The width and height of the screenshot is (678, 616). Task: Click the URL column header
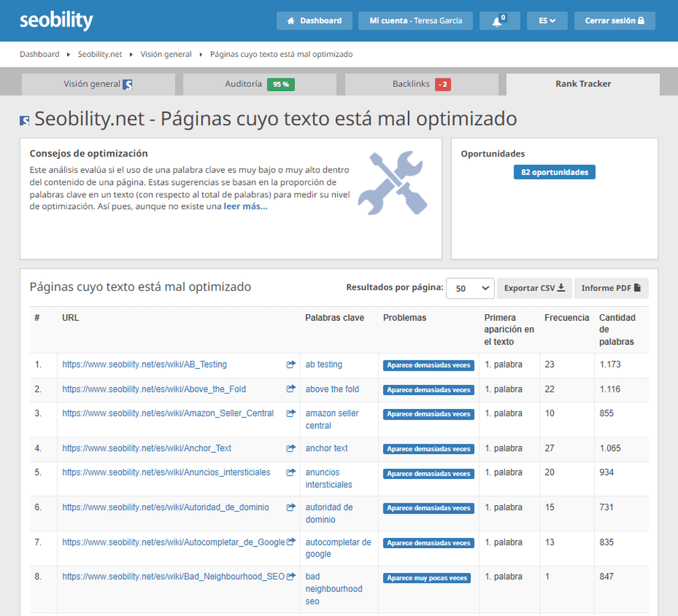click(70, 318)
